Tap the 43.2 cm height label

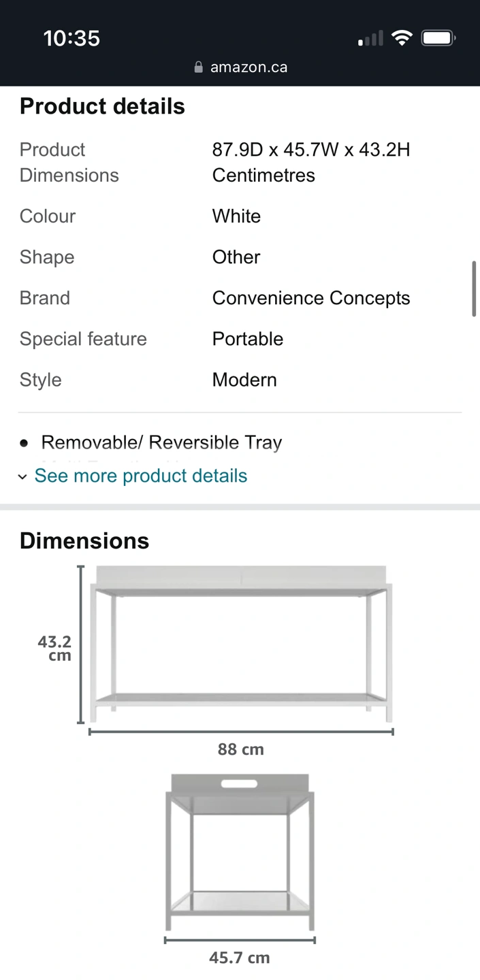coord(54,648)
